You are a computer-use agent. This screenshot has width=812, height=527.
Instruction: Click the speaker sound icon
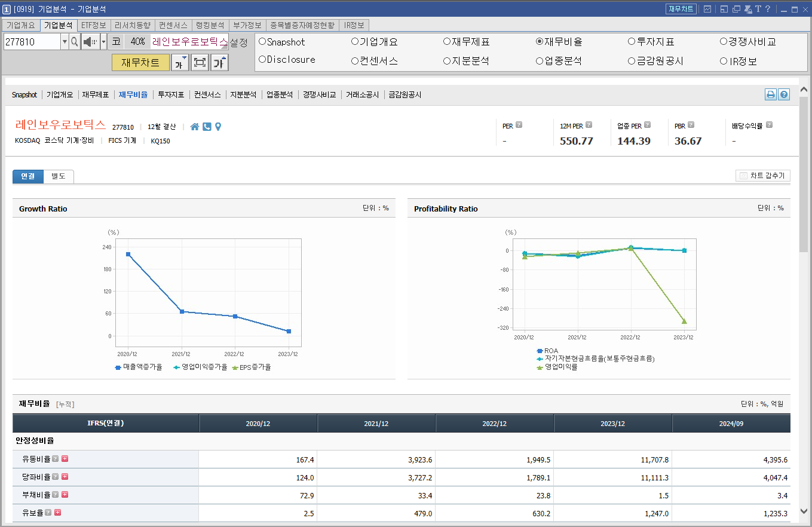[90, 42]
